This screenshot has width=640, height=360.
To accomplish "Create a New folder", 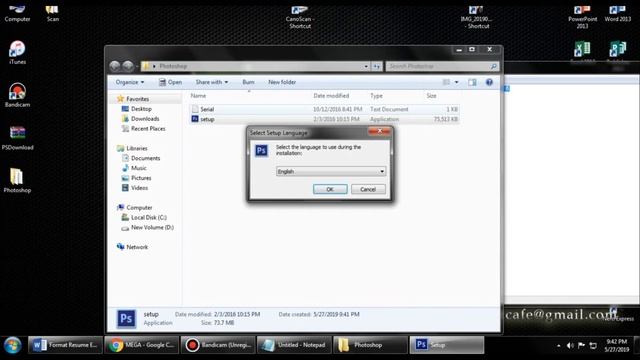I will tap(282, 82).
